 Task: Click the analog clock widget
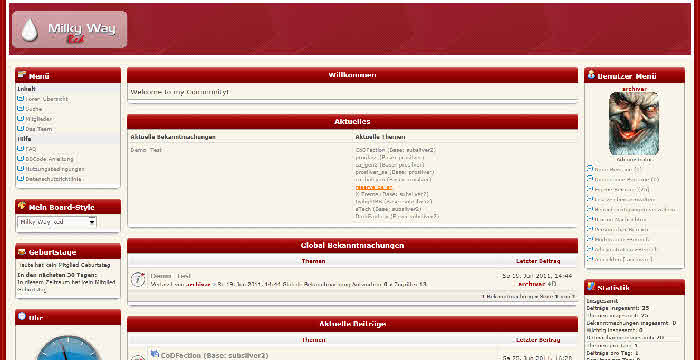68,349
